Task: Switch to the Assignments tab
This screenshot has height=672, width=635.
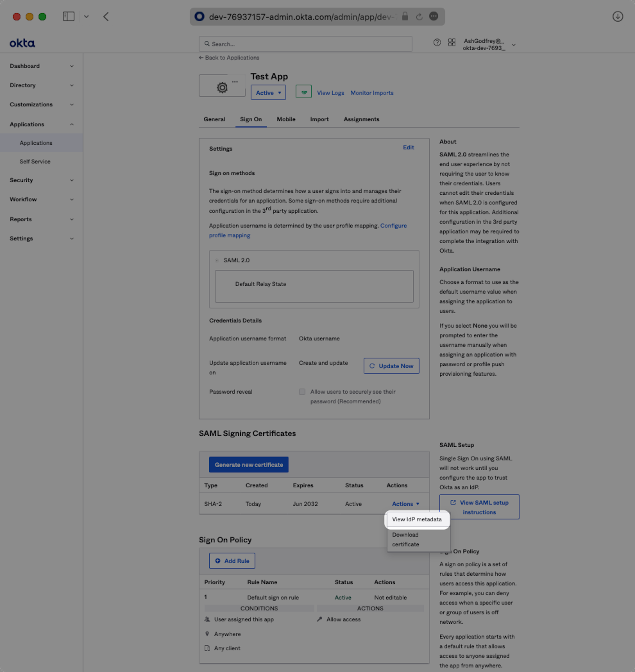Action: 361,119
